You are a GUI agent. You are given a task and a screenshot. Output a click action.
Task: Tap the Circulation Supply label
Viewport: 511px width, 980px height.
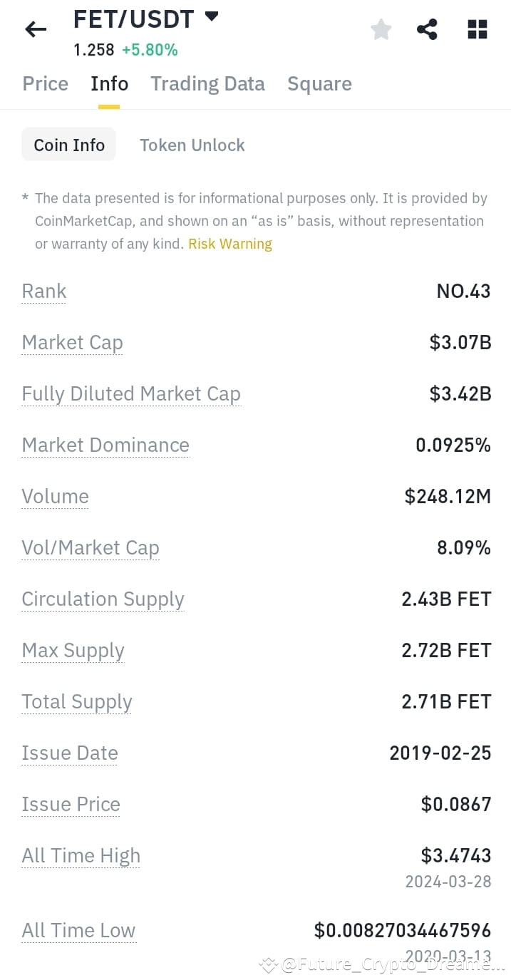103,599
